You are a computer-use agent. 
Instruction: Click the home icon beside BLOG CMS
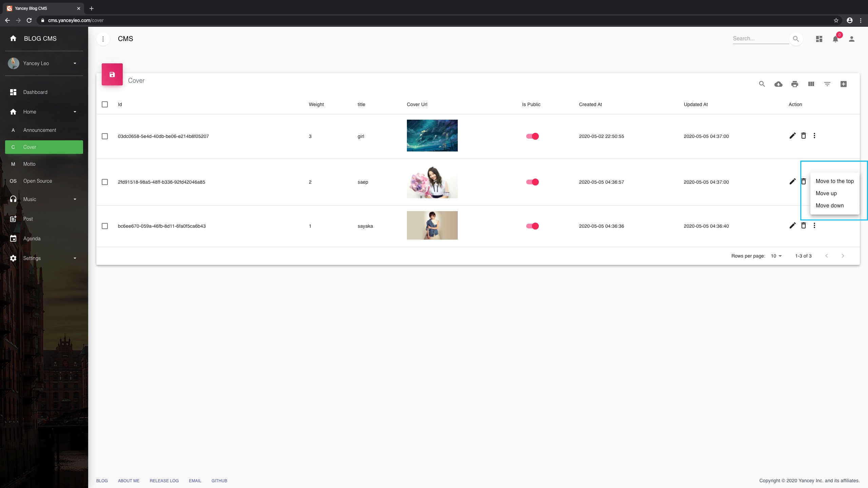point(13,38)
